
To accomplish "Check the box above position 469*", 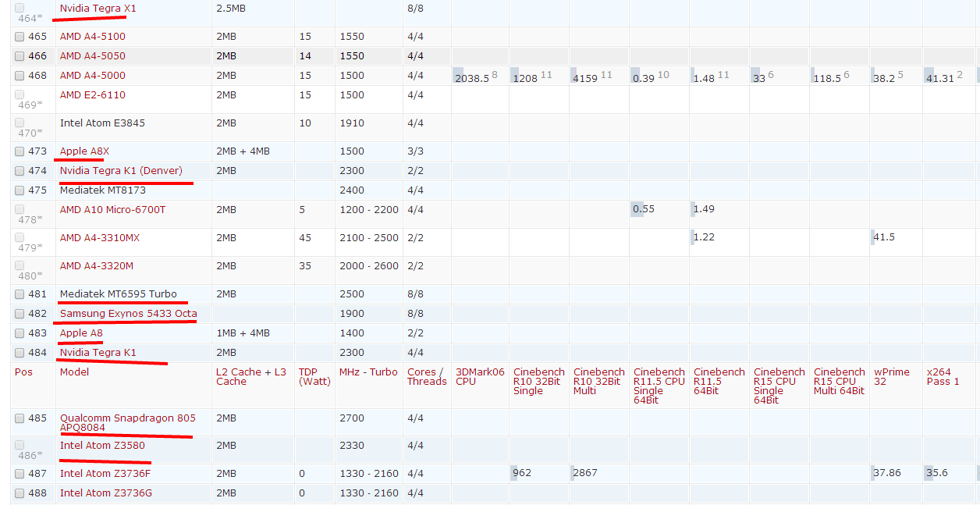I will point(20,94).
